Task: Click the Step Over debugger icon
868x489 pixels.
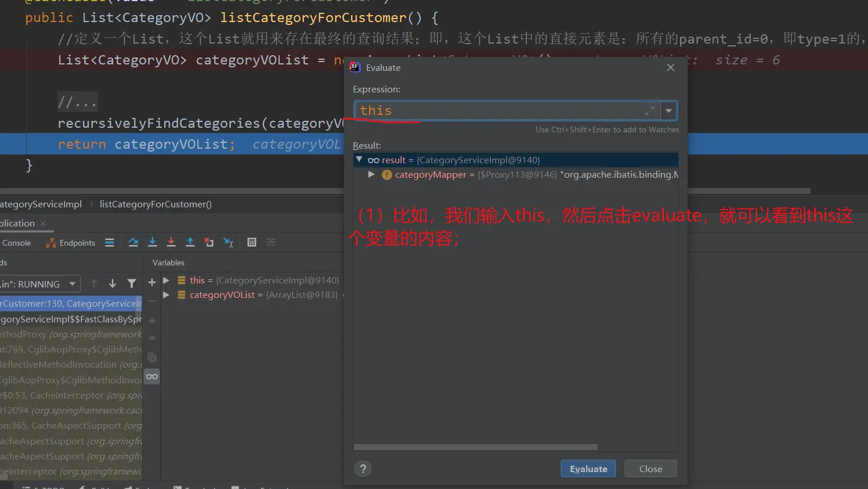Action: (133, 243)
